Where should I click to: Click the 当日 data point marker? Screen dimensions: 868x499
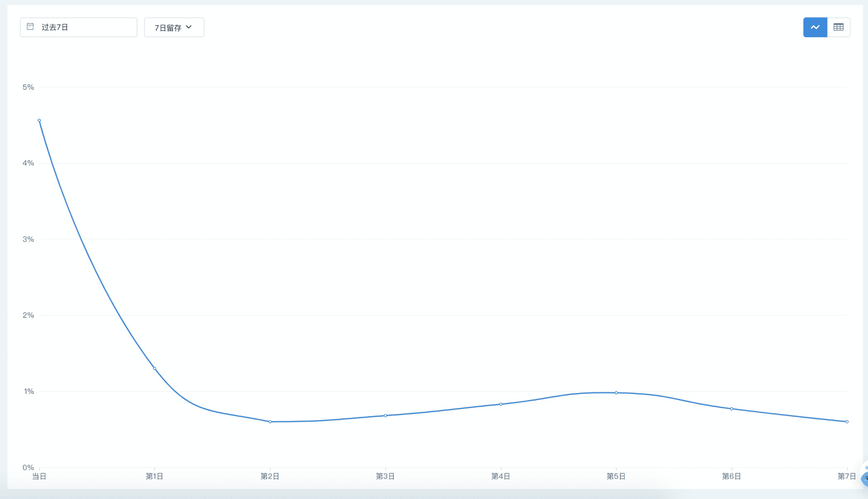[39, 120]
